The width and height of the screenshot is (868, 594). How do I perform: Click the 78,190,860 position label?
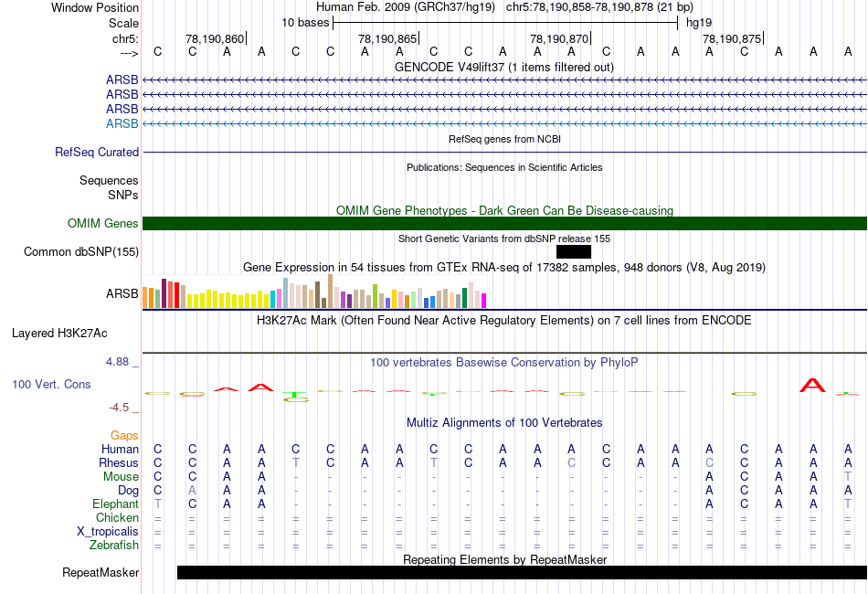pos(214,38)
